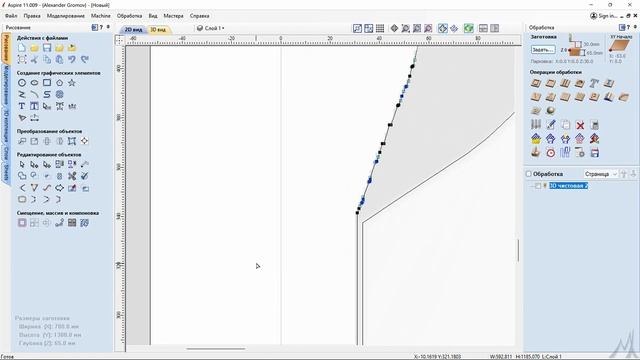The image size is (640, 360).
Task: Click the Undo arrow icon
Action: point(72,60)
